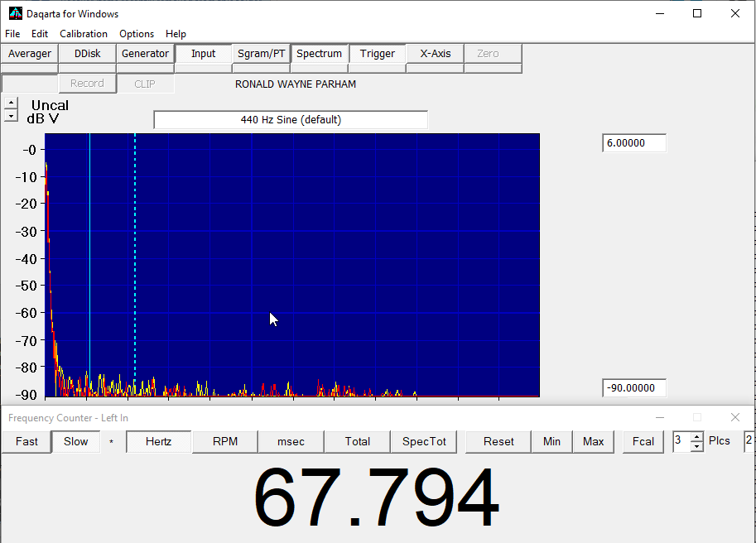Toggle the Generator on or off
Viewport: 756px width, 543px height.
tap(145, 54)
